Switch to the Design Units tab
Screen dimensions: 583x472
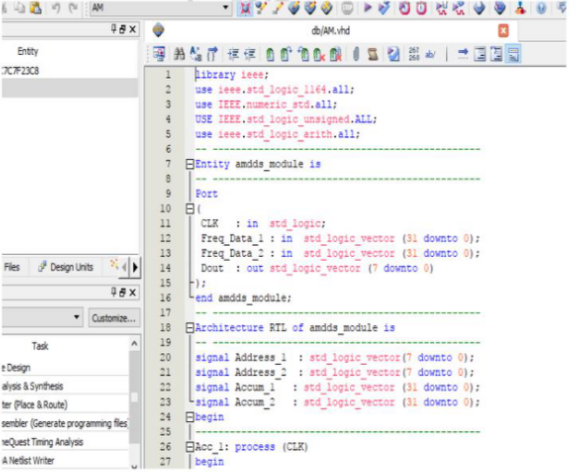coord(66,267)
